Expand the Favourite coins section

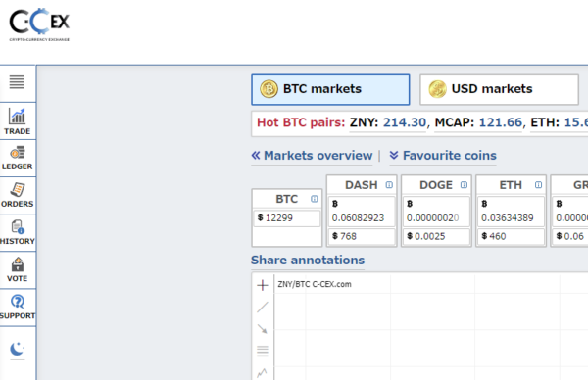pos(443,156)
